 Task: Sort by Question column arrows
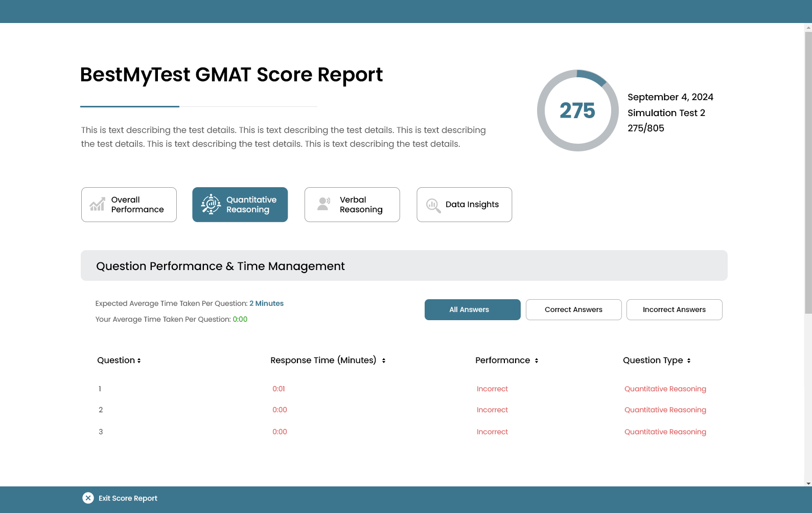[139, 361]
